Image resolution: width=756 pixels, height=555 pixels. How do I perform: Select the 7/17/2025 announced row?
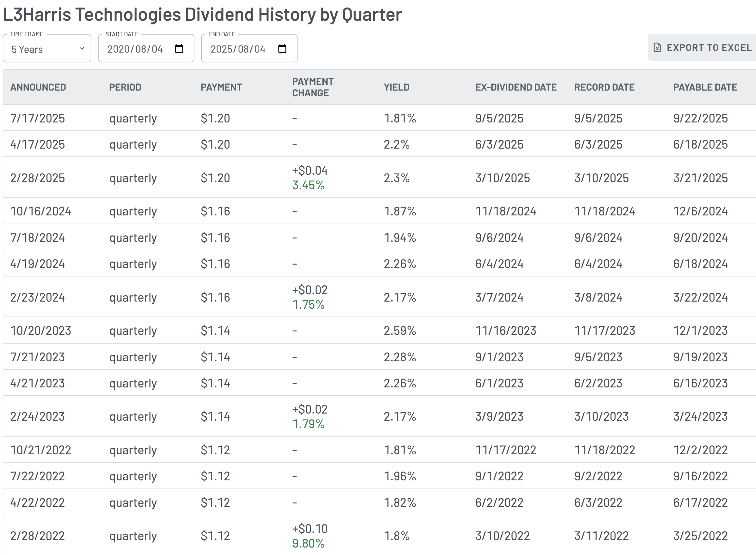[37, 118]
